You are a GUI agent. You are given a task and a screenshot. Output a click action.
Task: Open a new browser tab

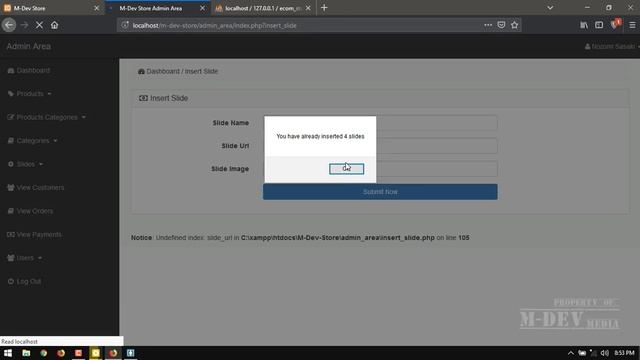(324, 8)
